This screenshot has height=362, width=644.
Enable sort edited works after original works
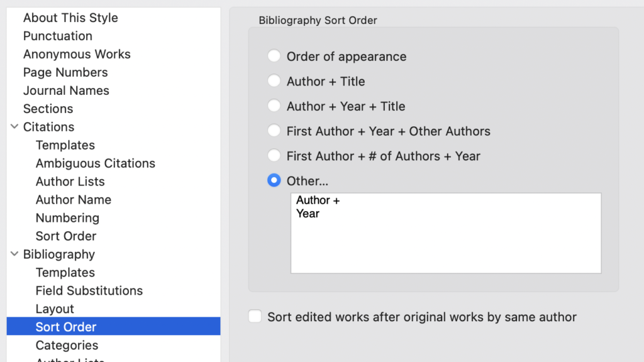[x=255, y=317]
